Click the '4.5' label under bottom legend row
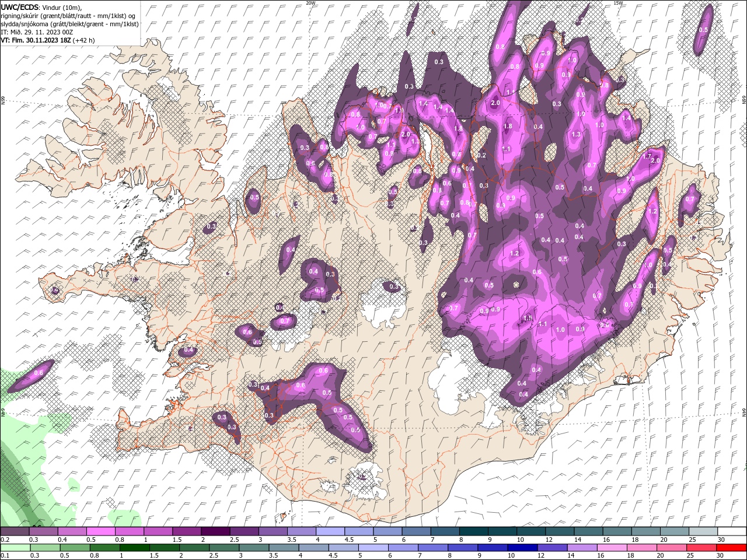This screenshot has height=560, width=747. [x=333, y=556]
